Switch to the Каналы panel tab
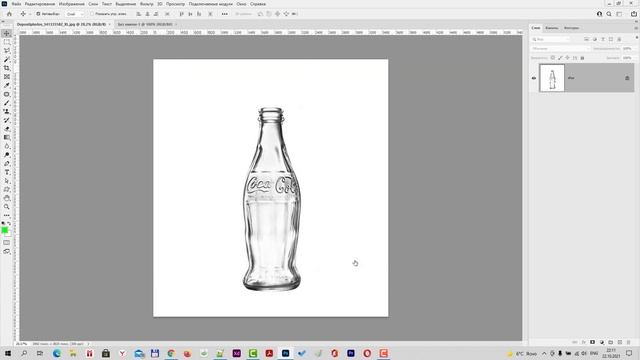 (551, 28)
